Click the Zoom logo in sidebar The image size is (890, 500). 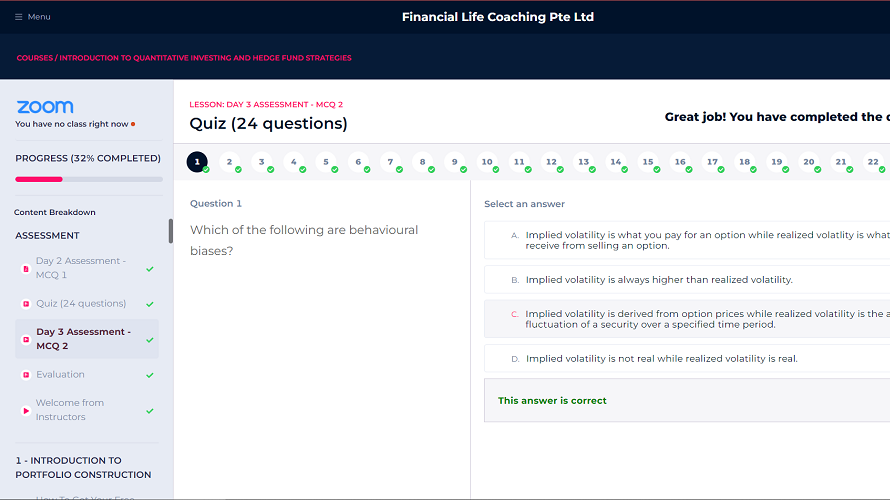(x=45, y=107)
